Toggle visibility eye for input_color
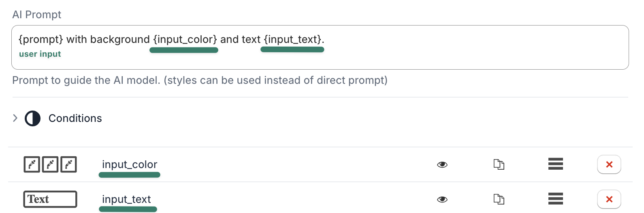This screenshot has width=644, height=213. tap(442, 164)
